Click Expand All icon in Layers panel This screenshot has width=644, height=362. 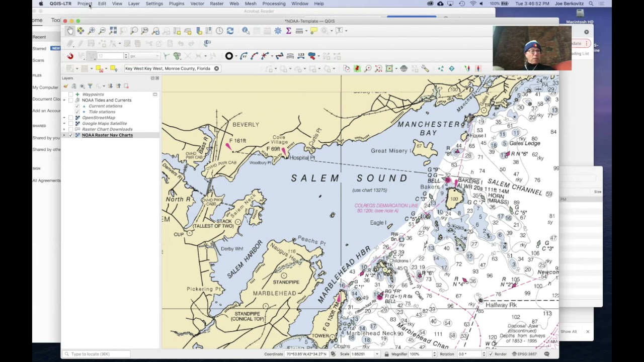(x=111, y=86)
